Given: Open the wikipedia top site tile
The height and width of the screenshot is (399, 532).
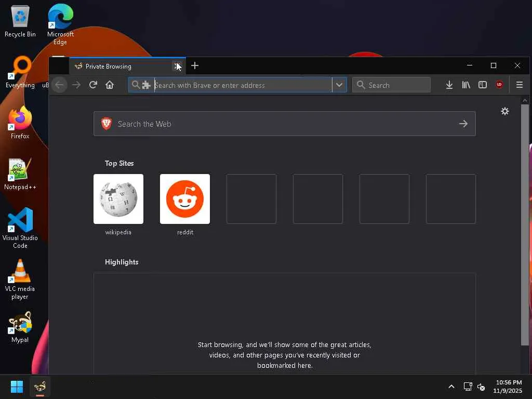Looking at the screenshot, I should coord(118,199).
